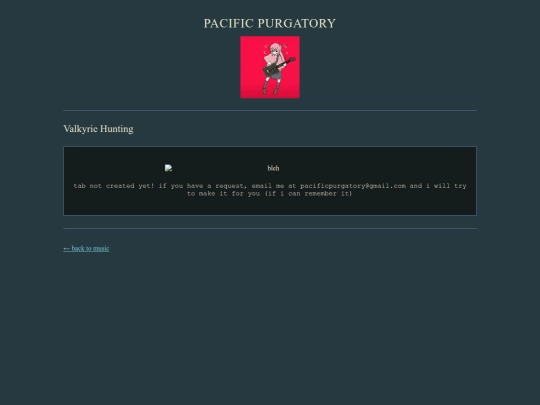Click the 'bleh' image alt text

point(273,168)
